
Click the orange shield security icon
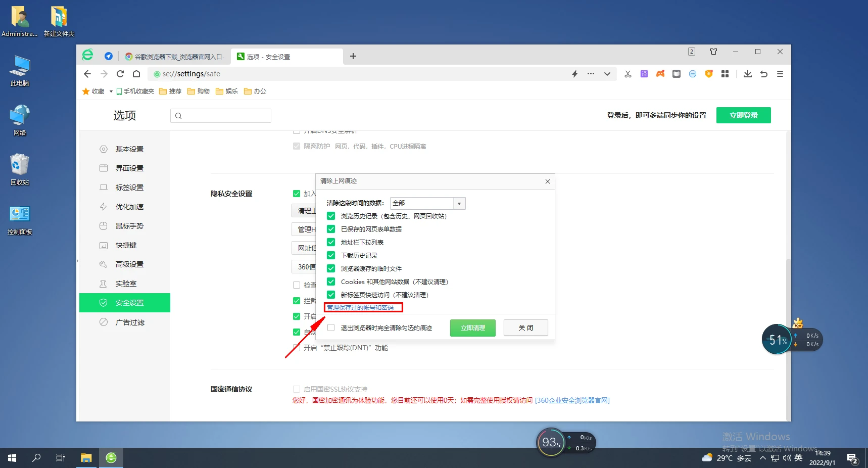click(x=709, y=74)
